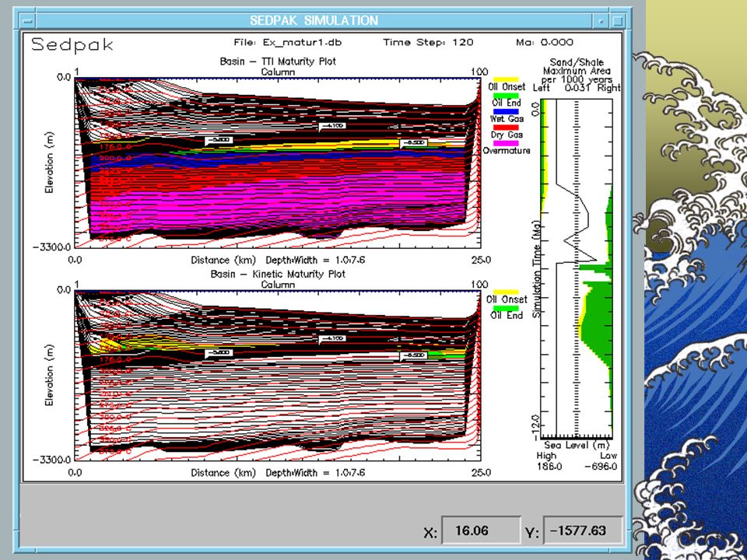Click the "Time Step: 120" header text

428,42
